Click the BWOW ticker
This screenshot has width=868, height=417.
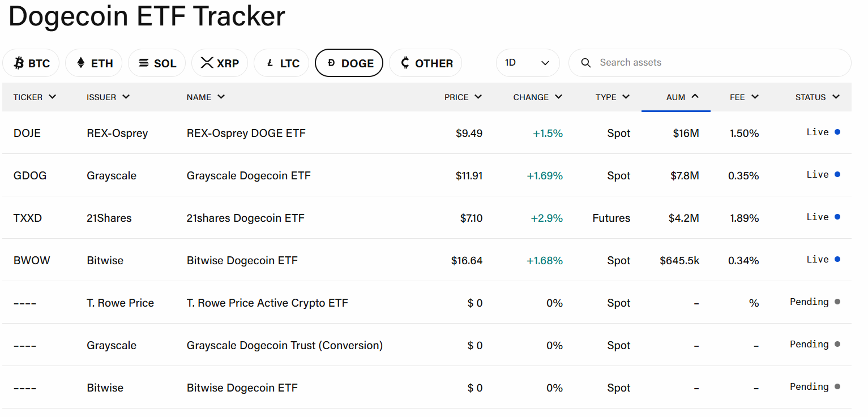click(x=32, y=261)
